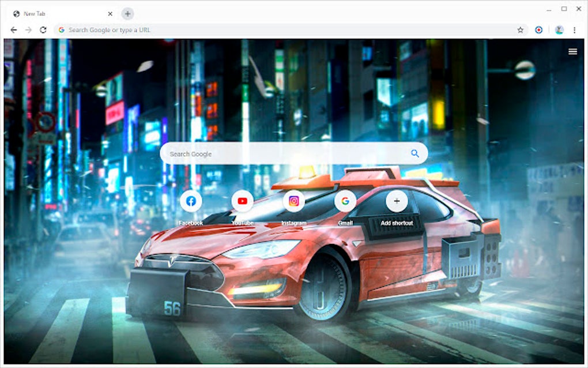Click the forward navigation arrow

(x=28, y=30)
